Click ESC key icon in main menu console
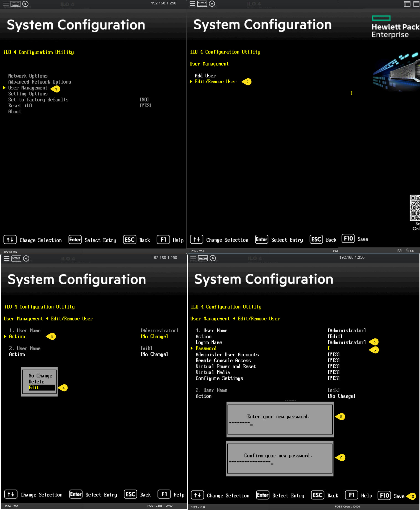This screenshot has width=420, height=510. (x=130, y=240)
